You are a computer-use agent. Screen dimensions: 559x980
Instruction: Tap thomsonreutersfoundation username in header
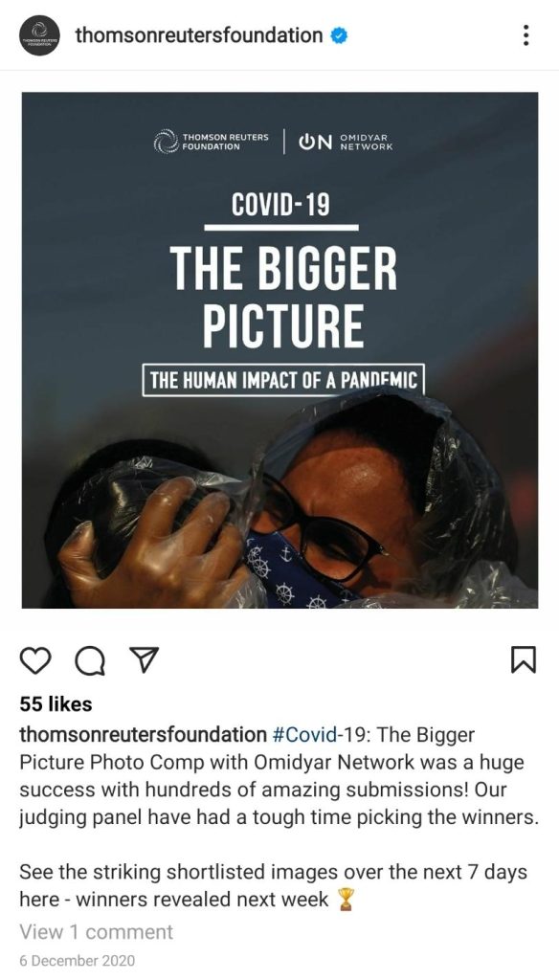[199, 35]
